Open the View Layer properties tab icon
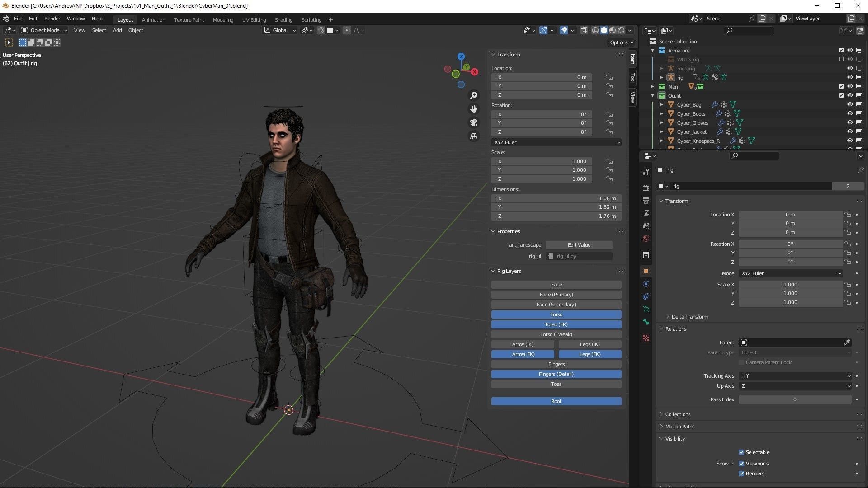Viewport: 868px width, 488px height. click(x=646, y=213)
